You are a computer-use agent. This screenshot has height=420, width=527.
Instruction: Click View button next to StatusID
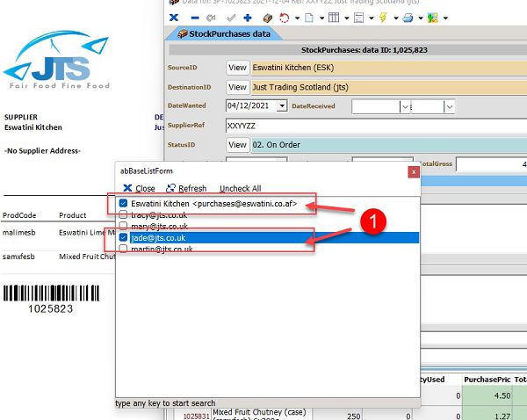(x=238, y=145)
